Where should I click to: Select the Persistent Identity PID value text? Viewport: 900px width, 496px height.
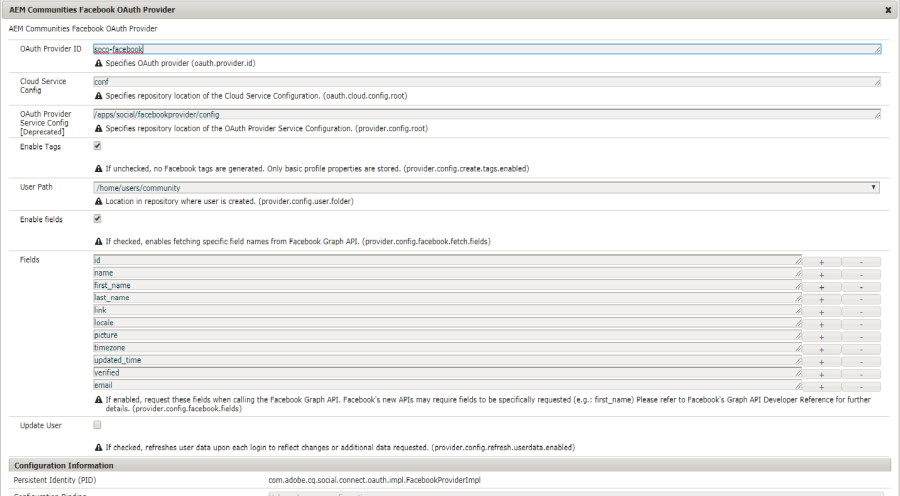(374, 480)
